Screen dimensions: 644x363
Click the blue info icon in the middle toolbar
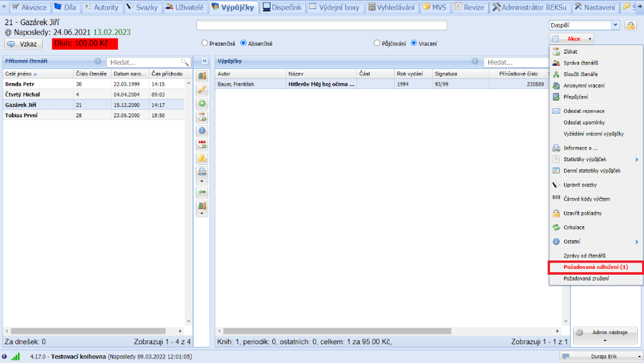(202, 131)
